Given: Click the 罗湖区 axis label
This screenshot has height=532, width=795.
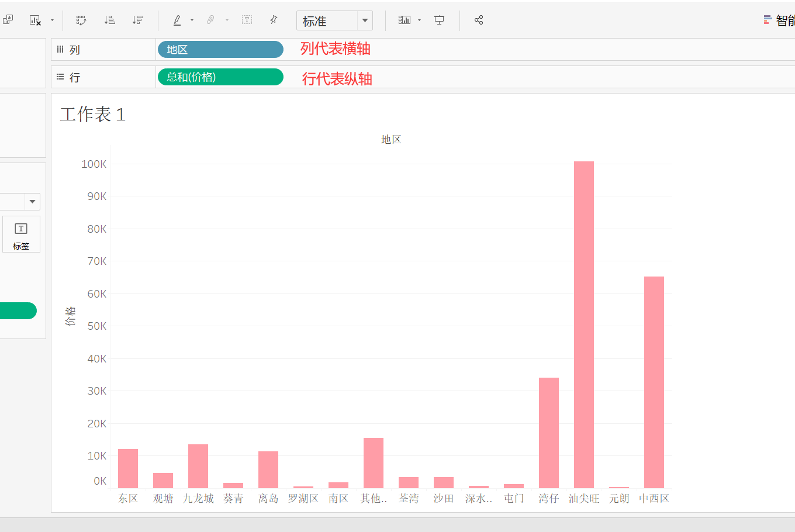Looking at the screenshot, I should (303, 498).
